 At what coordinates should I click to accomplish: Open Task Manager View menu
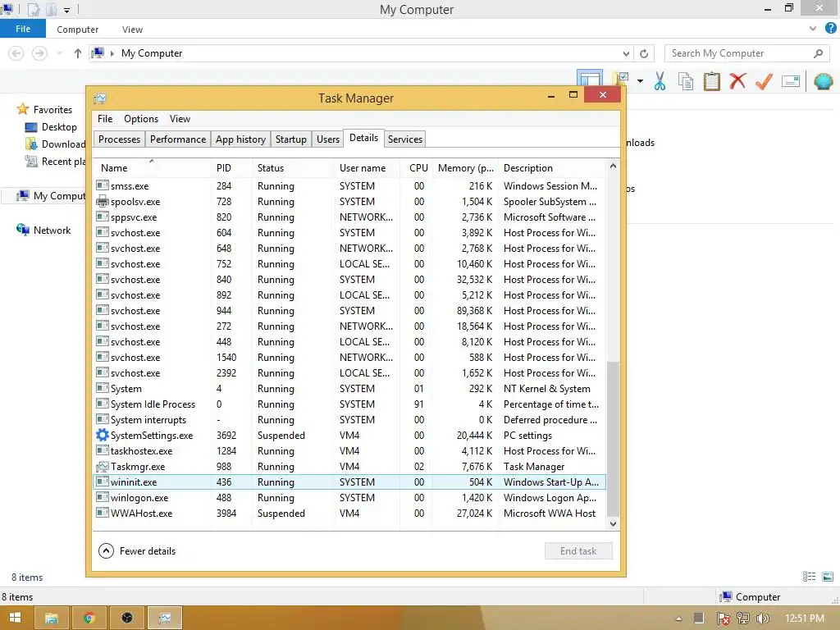(x=180, y=119)
